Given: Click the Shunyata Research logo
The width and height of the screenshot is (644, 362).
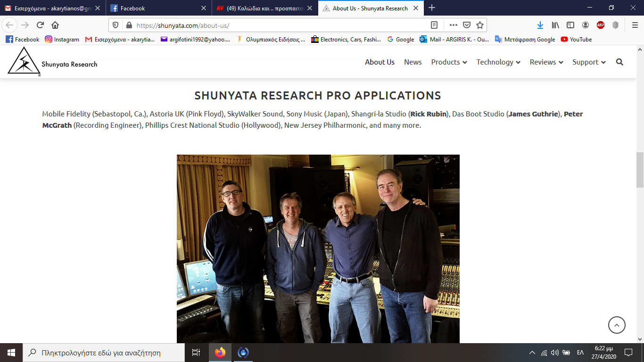Looking at the screenshot, I should [52, 62].
